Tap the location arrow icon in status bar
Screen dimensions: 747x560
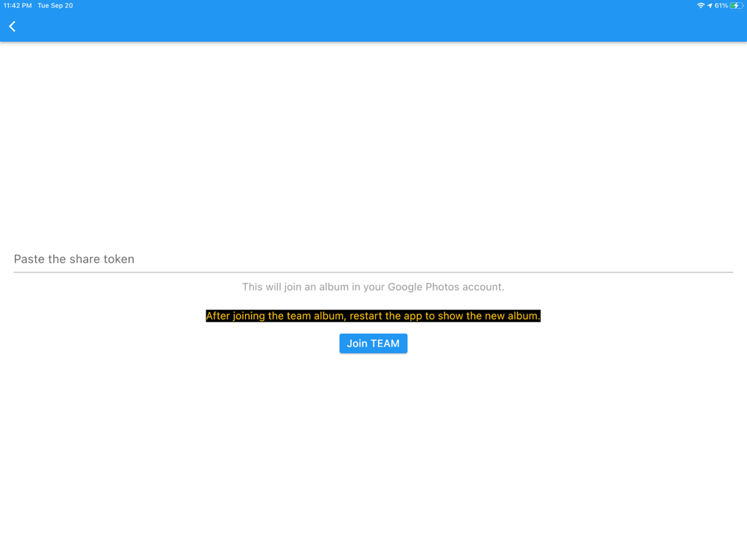tap(710, 6)
